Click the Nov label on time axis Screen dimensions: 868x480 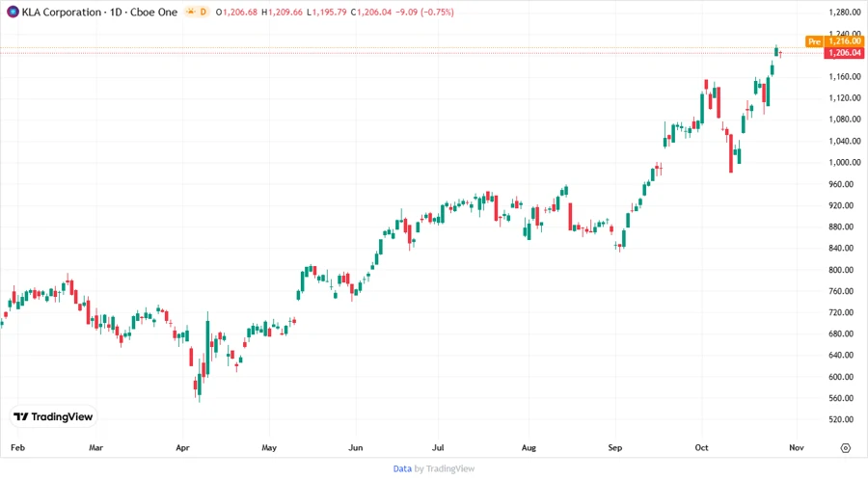coord(797,447)
